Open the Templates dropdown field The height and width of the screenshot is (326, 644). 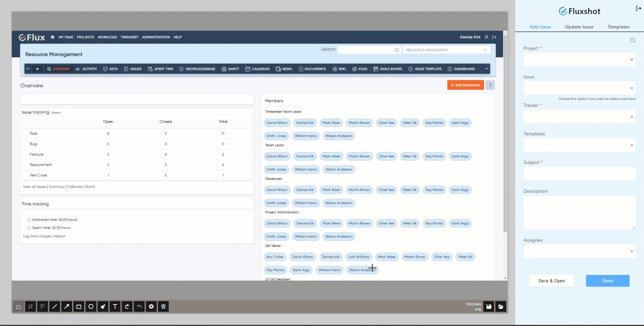(579, 145)
